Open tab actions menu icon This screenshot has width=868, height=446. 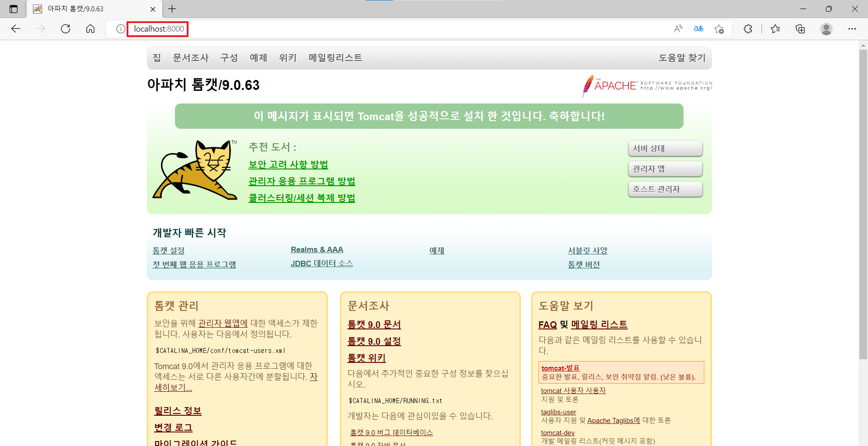click(14, 9)
